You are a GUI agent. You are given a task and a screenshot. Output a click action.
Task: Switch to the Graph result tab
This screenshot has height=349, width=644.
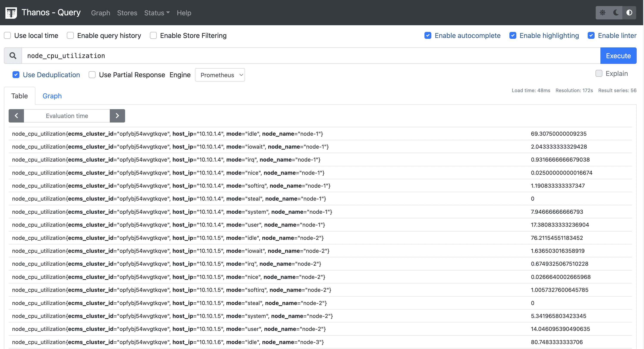tap(52, 96)
